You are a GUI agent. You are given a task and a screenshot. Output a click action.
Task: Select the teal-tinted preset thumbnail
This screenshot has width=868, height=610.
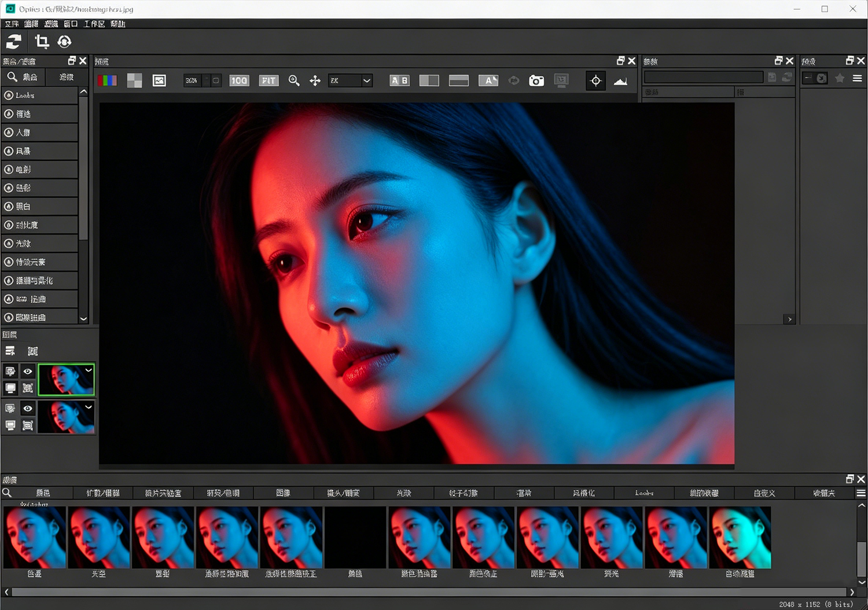coord(740,537)
